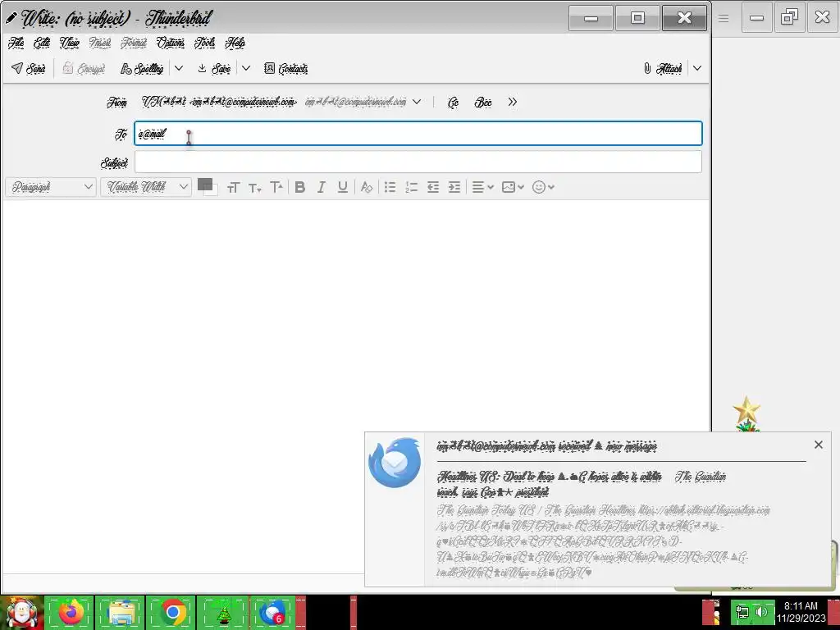
Task: Apply numbered list
Action: [x=412, y=187]
